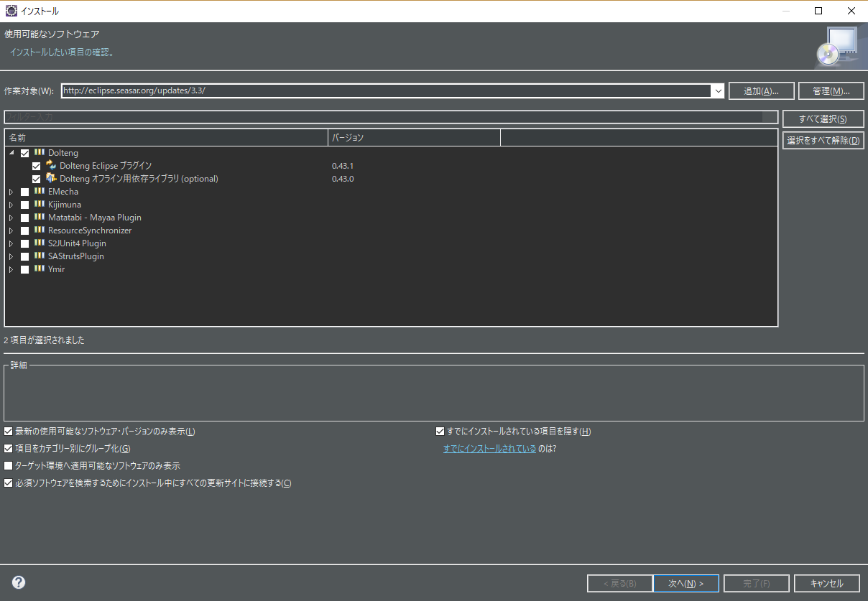Toggle 項目をカテゴリー別にグループ化 checkbox
Viewport: 868px width, 601px height.
8,449
